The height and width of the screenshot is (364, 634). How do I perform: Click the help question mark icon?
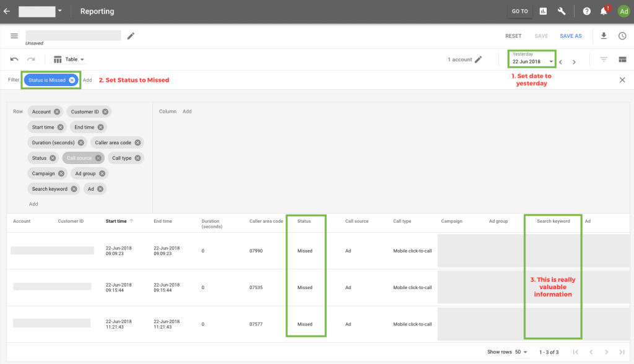[x=586, y=11]
